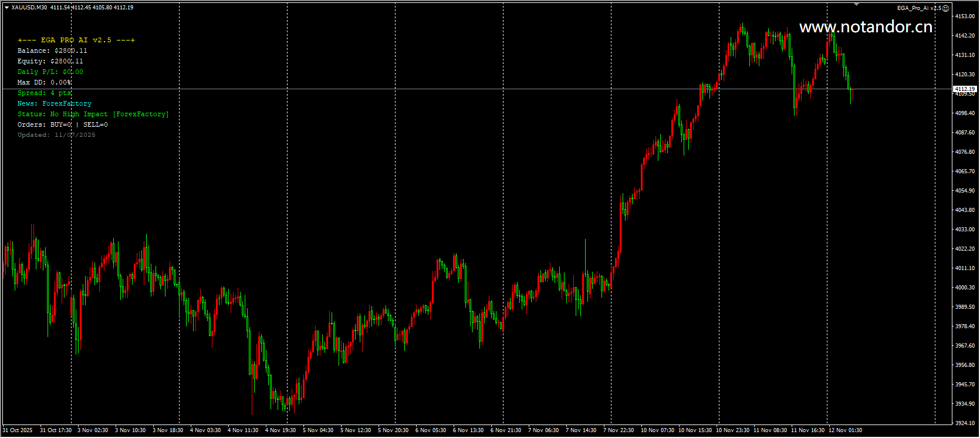Click the News: ForexFactory line
Image resolution: width=980 pixels, height=438 pixels.
[55, 103]
